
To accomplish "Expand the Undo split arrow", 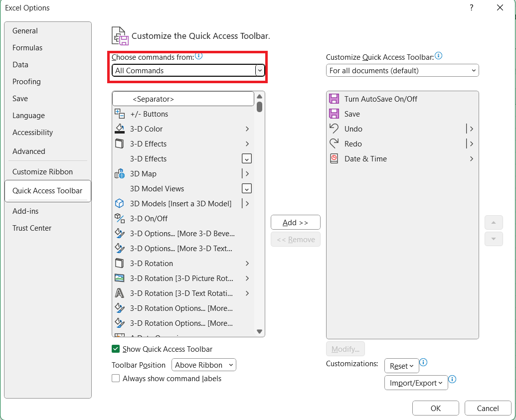I will 472,129.
